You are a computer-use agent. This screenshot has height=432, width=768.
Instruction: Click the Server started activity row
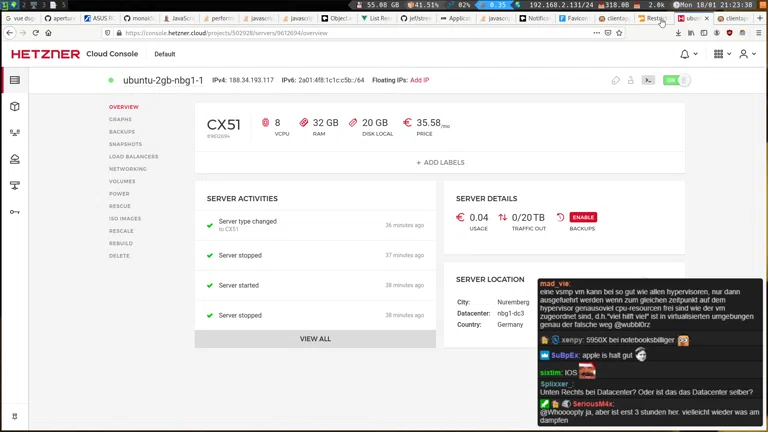click(x=315, y=285)
